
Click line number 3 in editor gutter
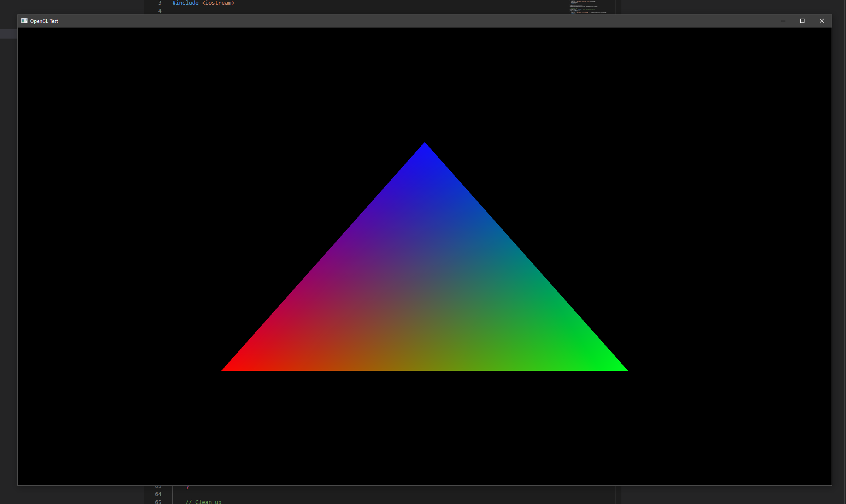click(x=160, y=3)
